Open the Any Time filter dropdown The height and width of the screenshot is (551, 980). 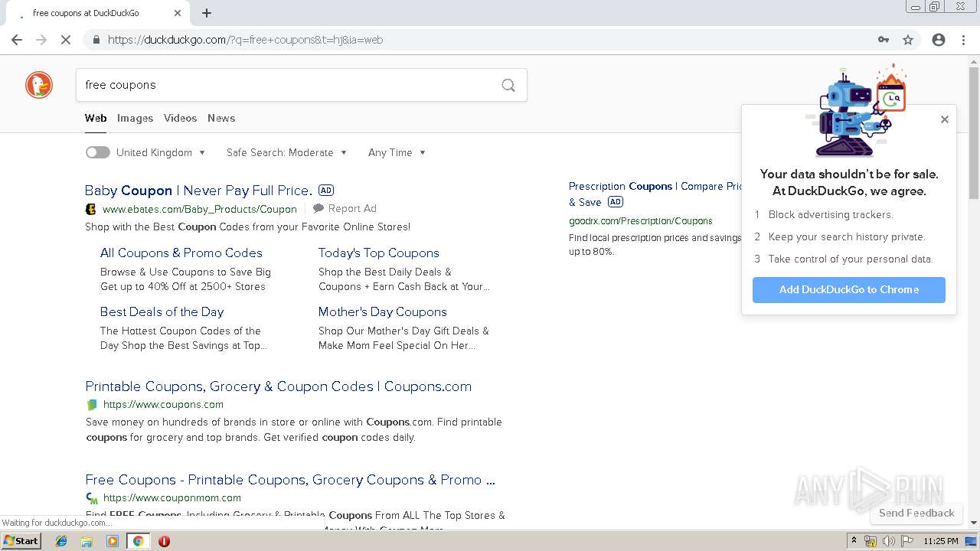(x=397, y=153)
